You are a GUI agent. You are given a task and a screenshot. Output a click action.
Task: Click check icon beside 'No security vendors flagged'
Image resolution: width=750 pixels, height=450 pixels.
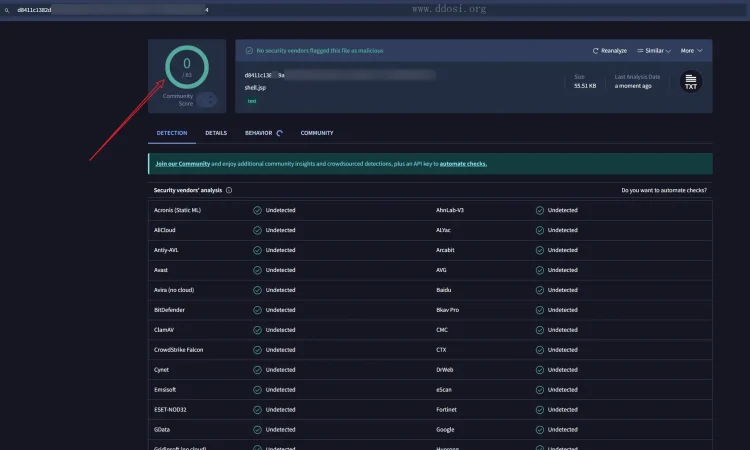(249, 51)
